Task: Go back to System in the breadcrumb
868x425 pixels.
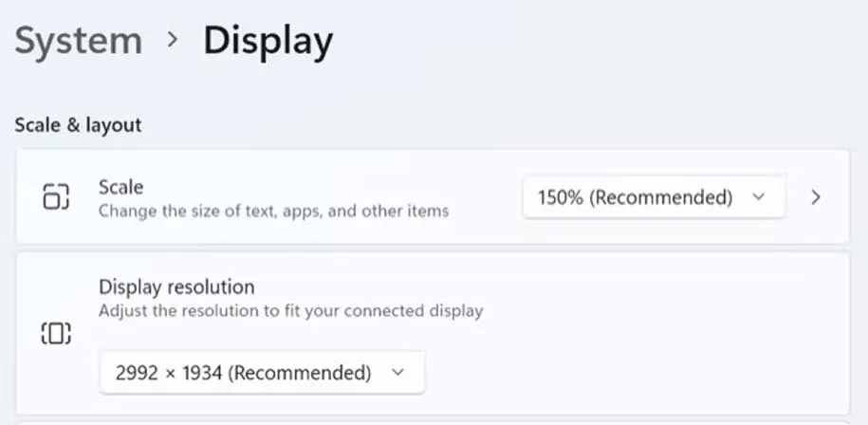Action: point(79,41)
